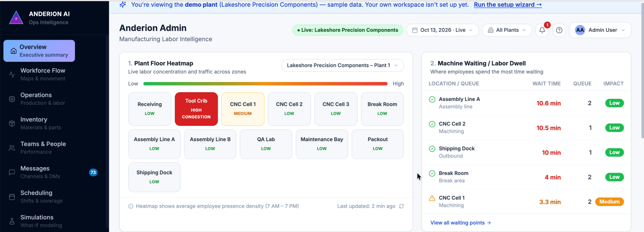Viewport: 644px width, 232px height.
Task: Click Run the setup wizard link
Action: (508, 5)
